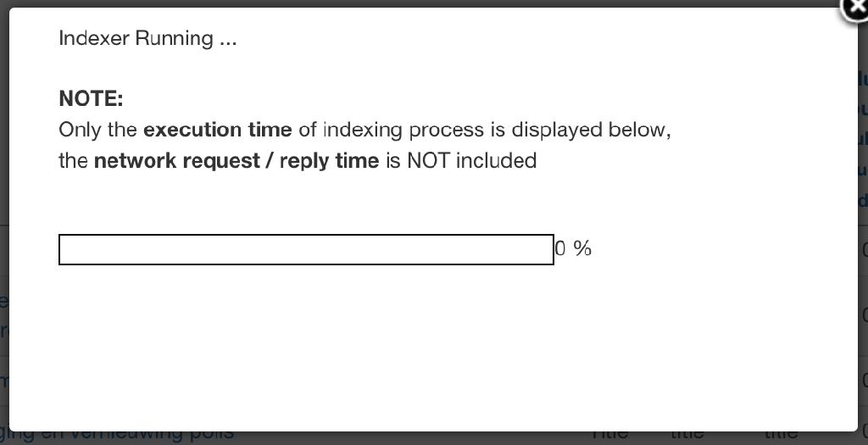
Task: Click the rightmost title cell below the dialog
Action: pyautogui.click(x=781, y=435)
